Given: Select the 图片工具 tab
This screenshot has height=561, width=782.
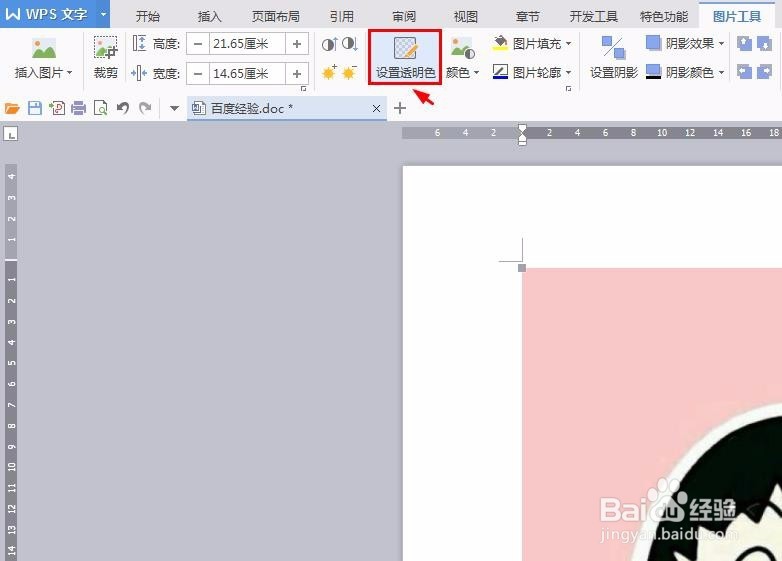Looking at the screenshot, I should [x=737, y=16].
